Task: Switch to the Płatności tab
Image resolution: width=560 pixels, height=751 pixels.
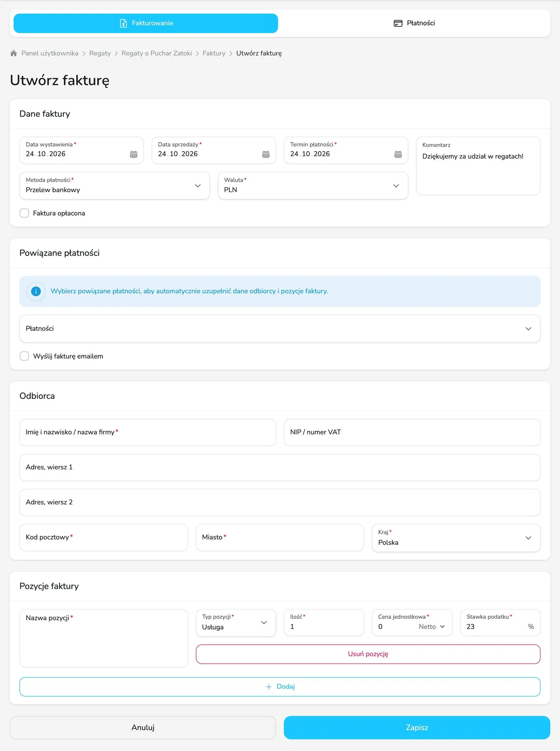Action: click(414, 23)
